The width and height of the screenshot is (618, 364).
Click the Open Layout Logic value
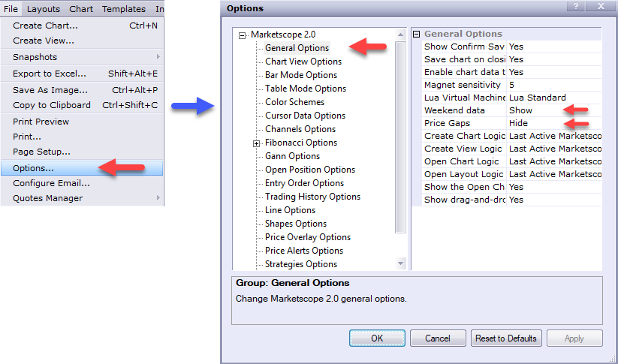click(x=554, y=174)
